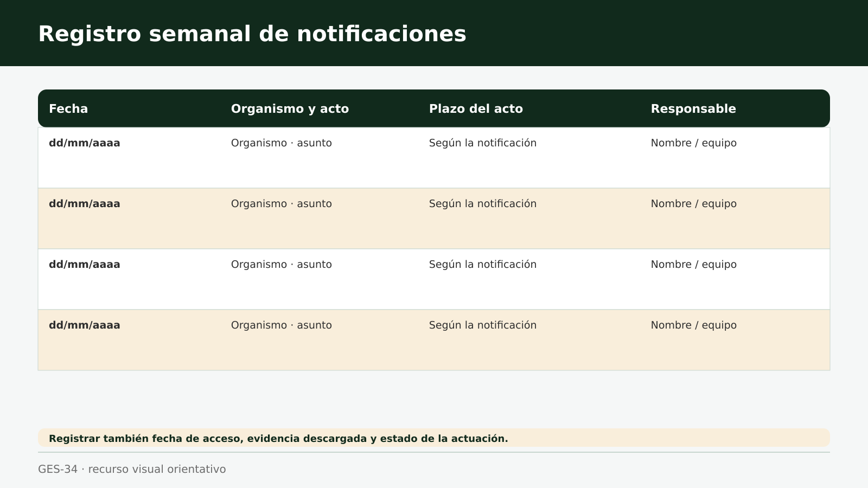
Task: Click the title 'Registro semanal de notificaciones'
Action: pos(252,34)
